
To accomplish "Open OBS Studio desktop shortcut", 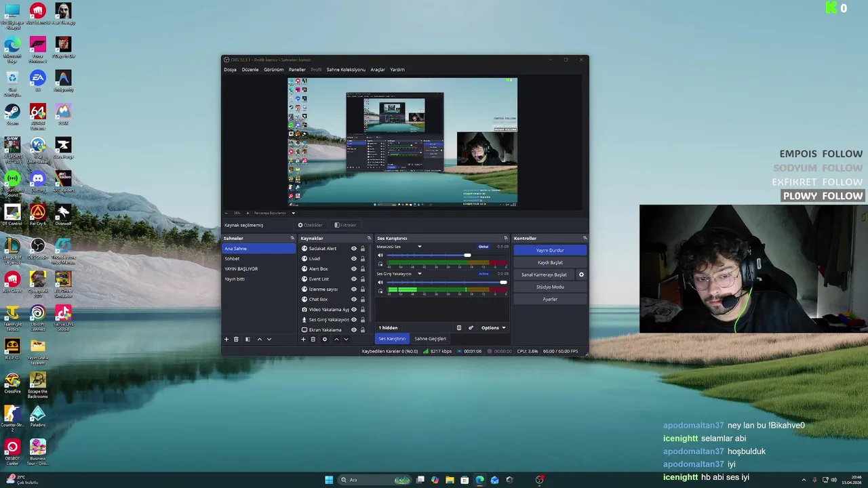I will (x=38, y=249).
